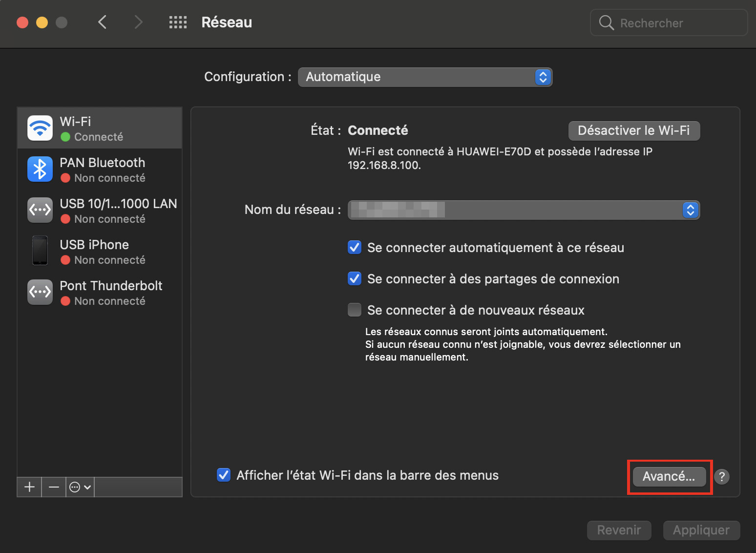756x553 pixels.
Task: Expand the Nom du réseau dropdown
Action: 524,210
